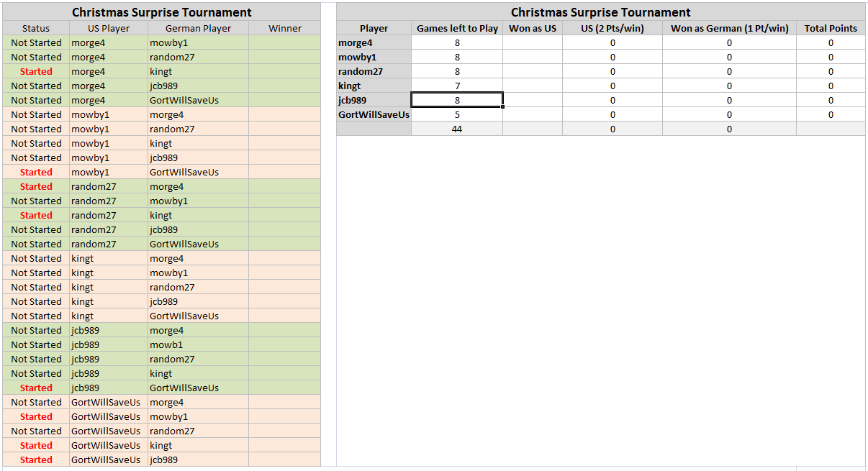Select the Games left cell for jcb989
This screenshot has height=471, width=868.
(x=457, y=100)
